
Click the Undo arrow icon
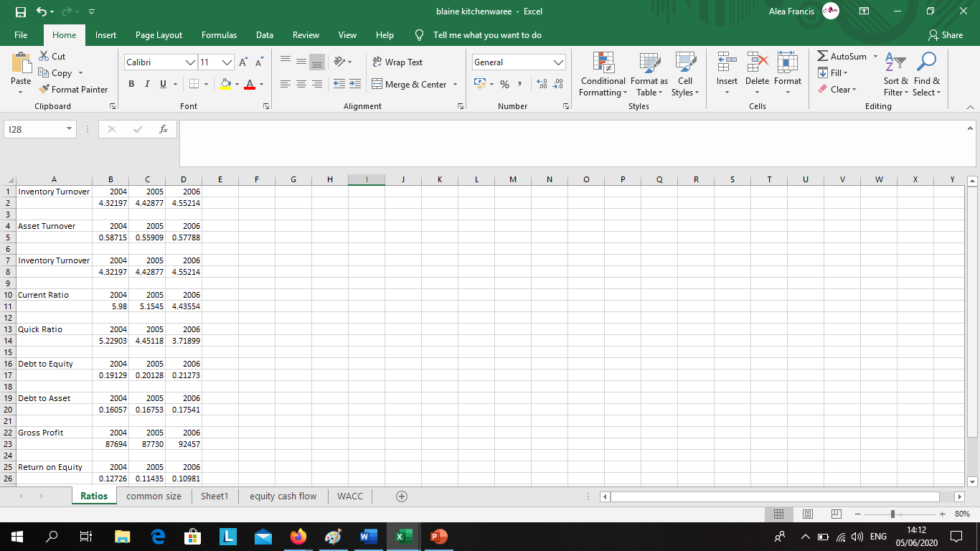[42, 11]
